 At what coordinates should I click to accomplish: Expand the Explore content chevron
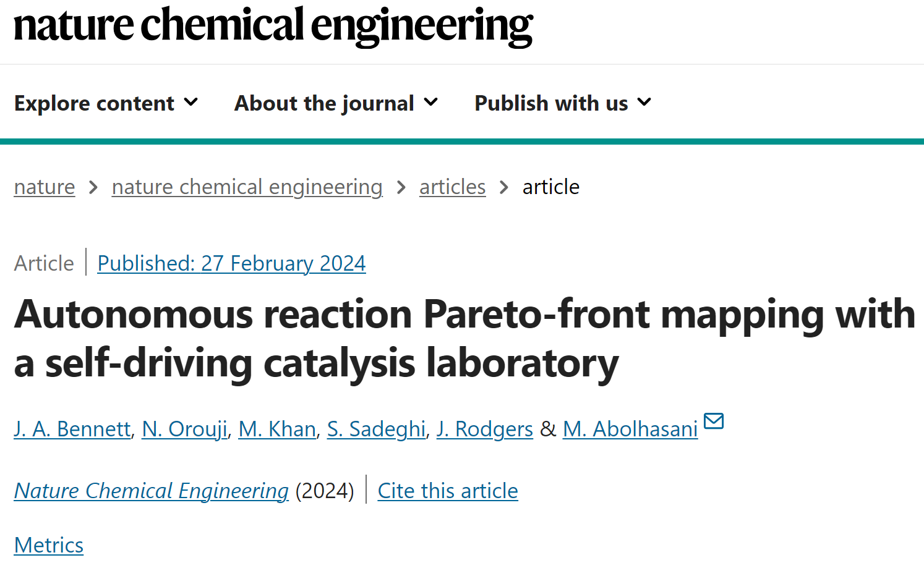coord(191,102)
